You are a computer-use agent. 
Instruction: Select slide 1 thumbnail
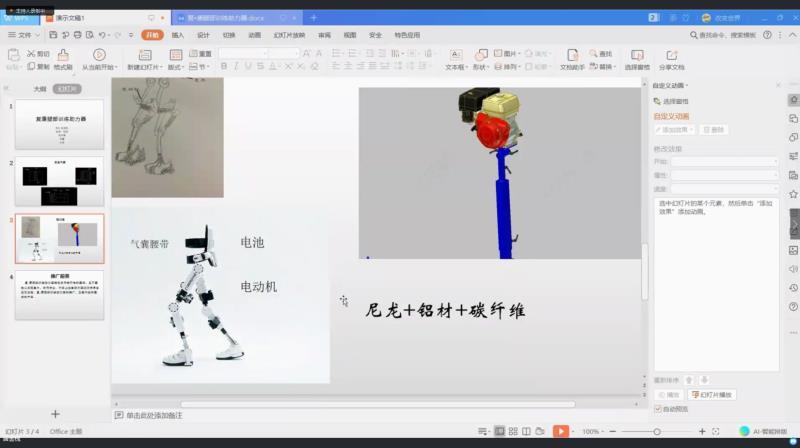pos(59,124)
